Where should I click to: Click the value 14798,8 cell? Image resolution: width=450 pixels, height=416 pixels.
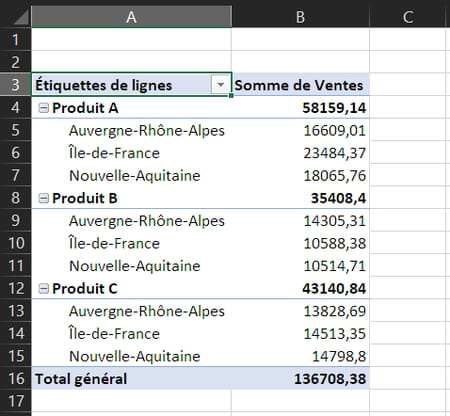coord(300,356)
